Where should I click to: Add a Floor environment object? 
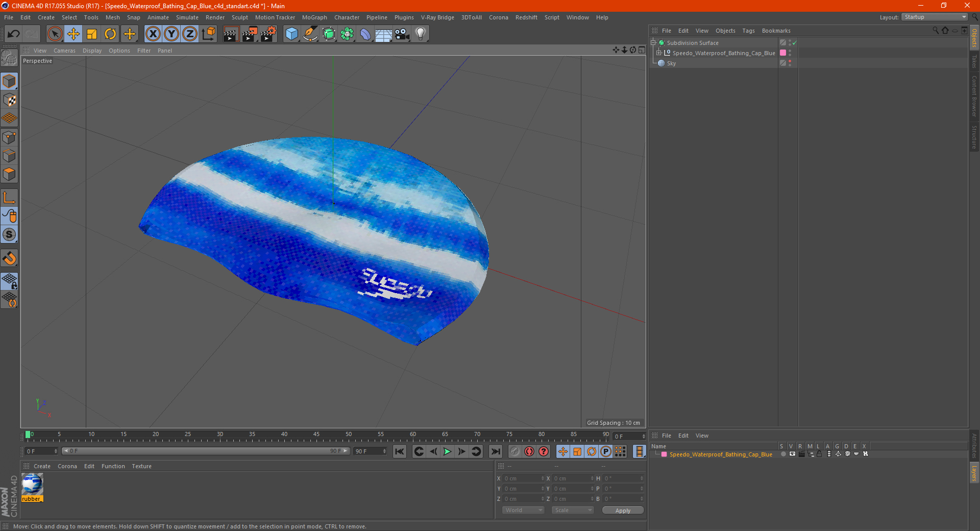(384, 34)
